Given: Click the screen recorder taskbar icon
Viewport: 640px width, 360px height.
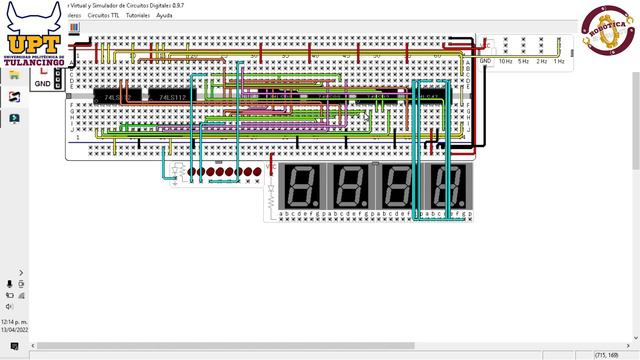Looking at the screenshot, I should tap(14, 119).
